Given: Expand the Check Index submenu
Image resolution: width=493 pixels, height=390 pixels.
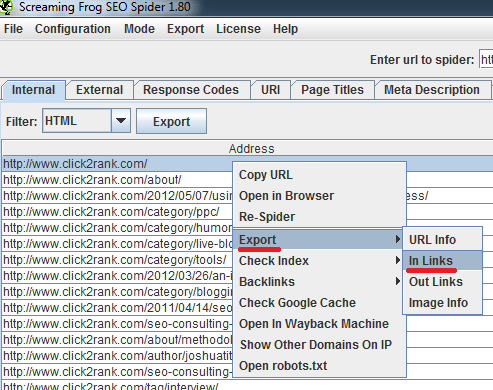Looking at the screenshot, I should click(x=319, y=261).
